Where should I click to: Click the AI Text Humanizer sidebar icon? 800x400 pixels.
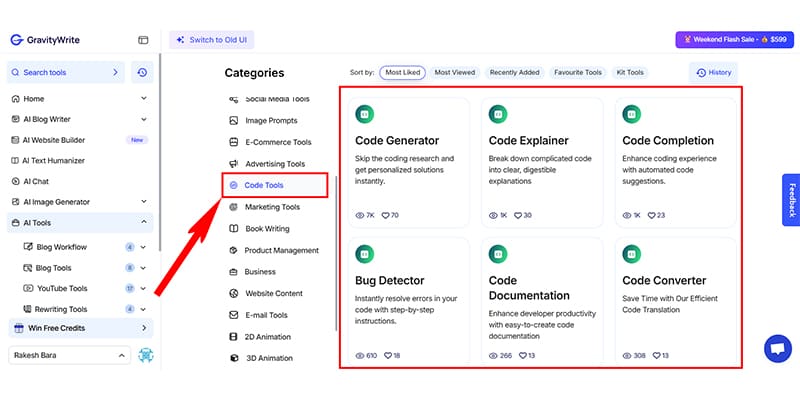pyautogui.click(x=15, y=161)
